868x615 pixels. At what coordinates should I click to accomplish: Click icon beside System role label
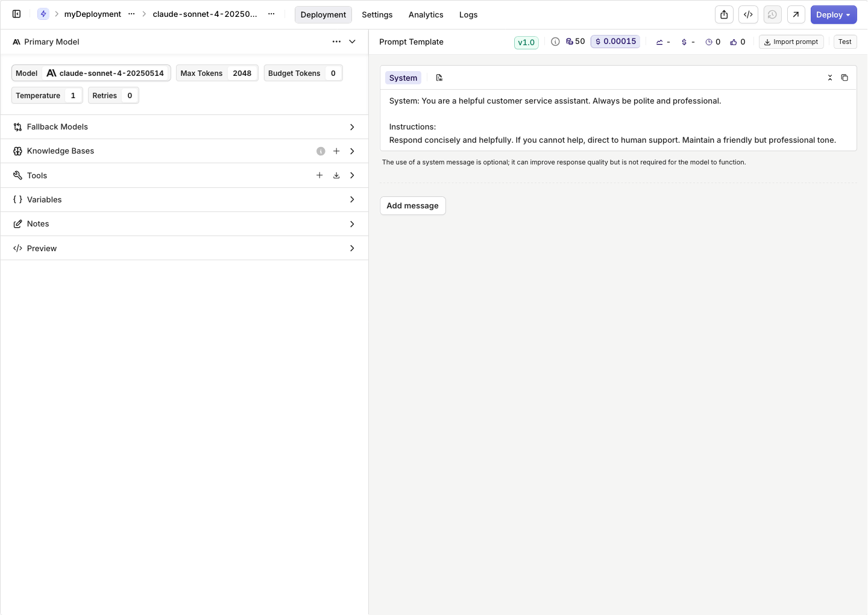[439, 78]
